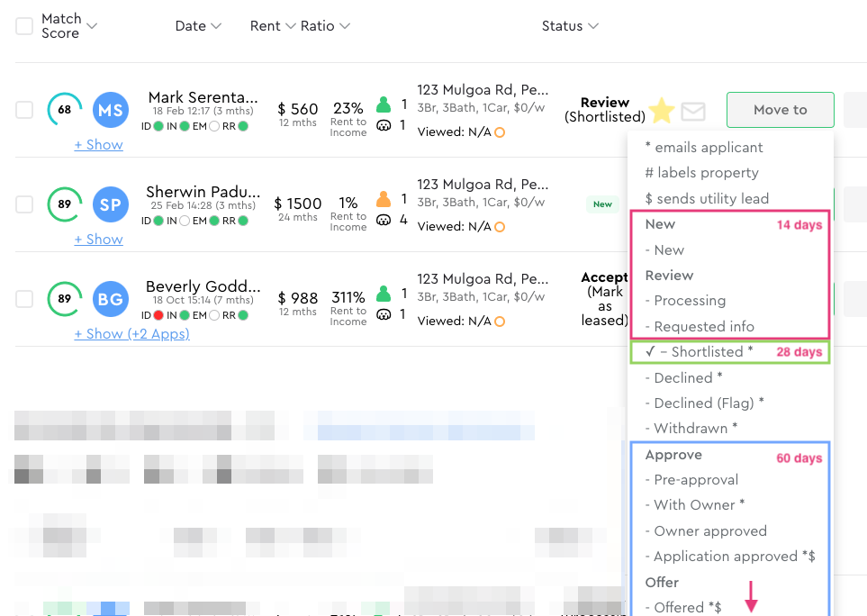Click the MS avatar for Mark Serenta
867x616 pixels.
(111, 110)
